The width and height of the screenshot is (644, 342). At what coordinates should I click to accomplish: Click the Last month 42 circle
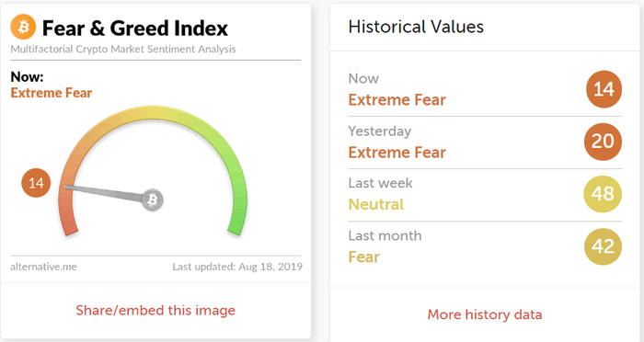tap(603, 246)
